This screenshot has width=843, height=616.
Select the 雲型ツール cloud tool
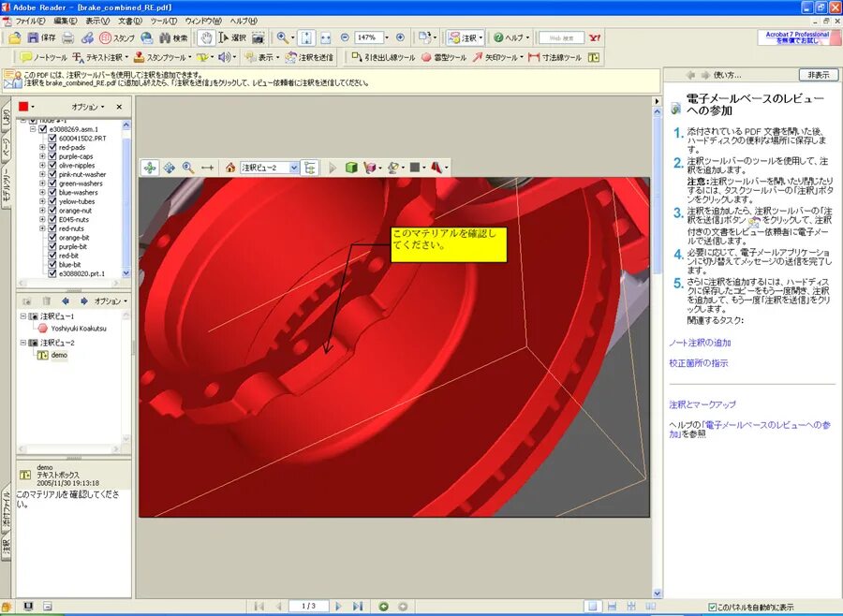pyautogui.click(x=444, y=57)
